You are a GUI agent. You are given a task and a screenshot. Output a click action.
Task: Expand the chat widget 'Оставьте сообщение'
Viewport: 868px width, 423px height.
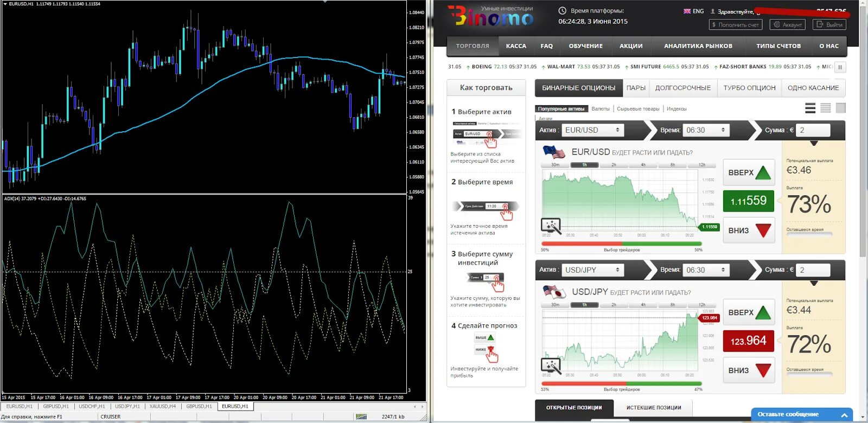[x=802, y=414]
